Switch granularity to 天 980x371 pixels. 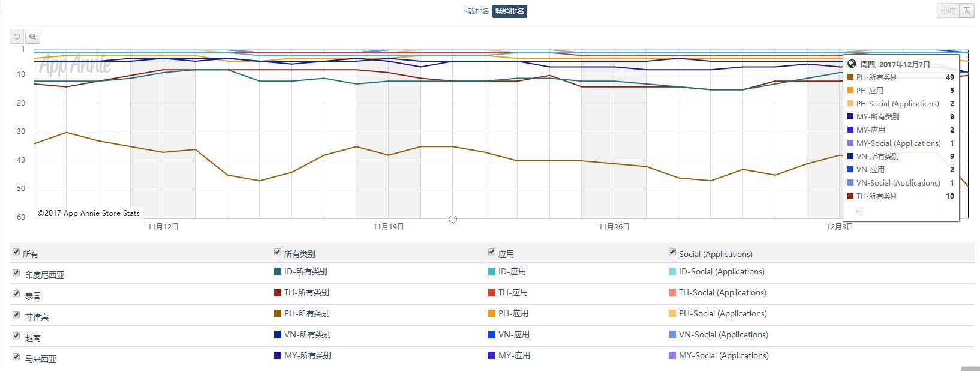pos(967,10)
